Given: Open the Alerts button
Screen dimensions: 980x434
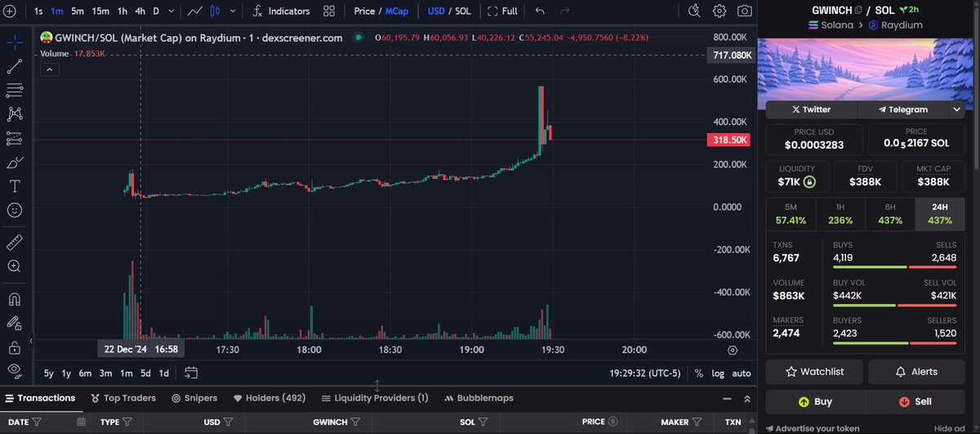Looking at the screenshot, I should pos(918,371).
